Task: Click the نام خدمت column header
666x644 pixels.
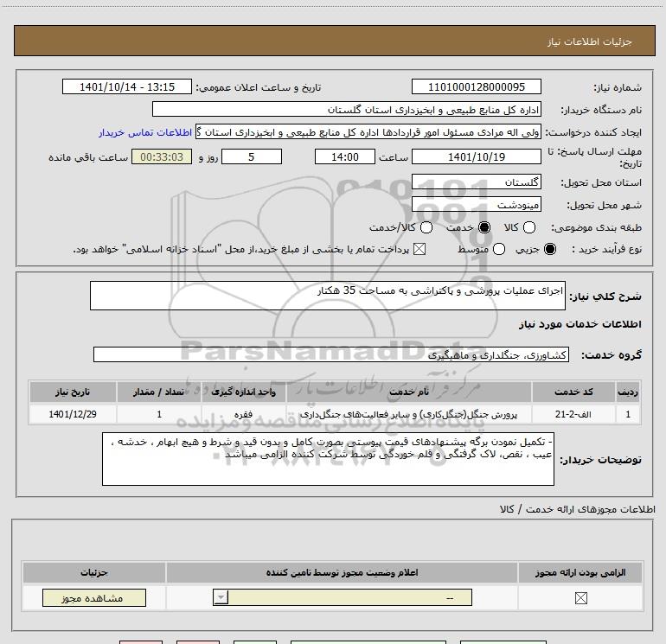Action: click(408, 392)
